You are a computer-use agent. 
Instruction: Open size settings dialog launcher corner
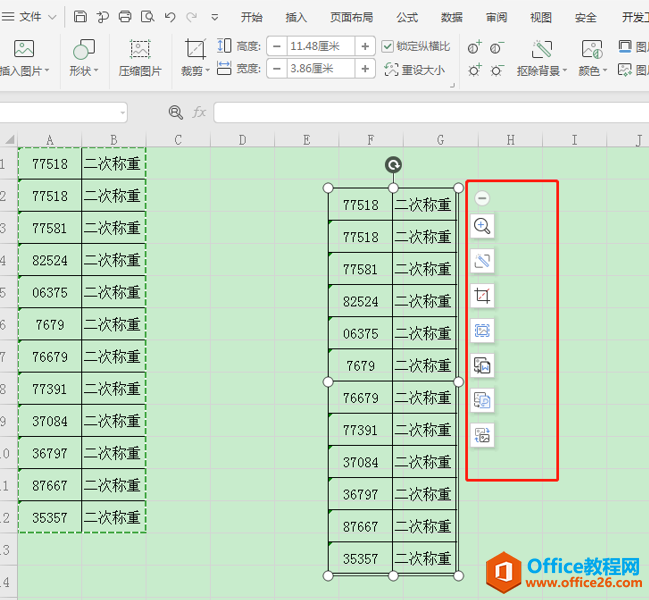pos(452,85)
